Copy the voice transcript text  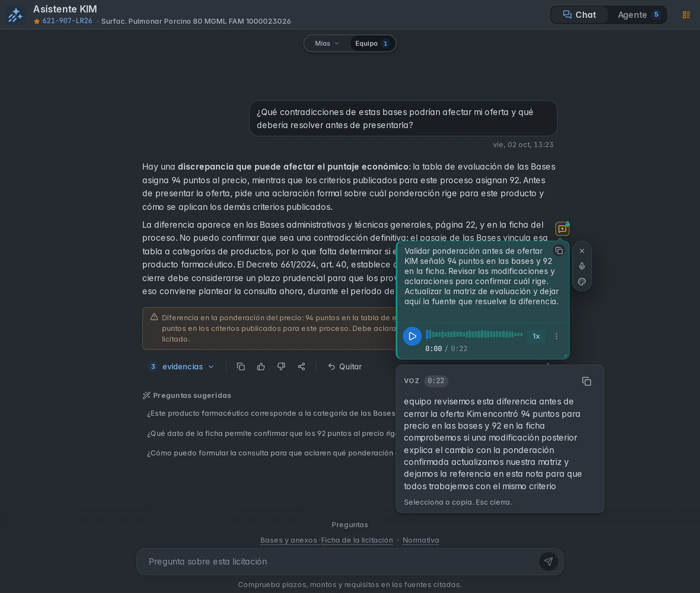587,381
